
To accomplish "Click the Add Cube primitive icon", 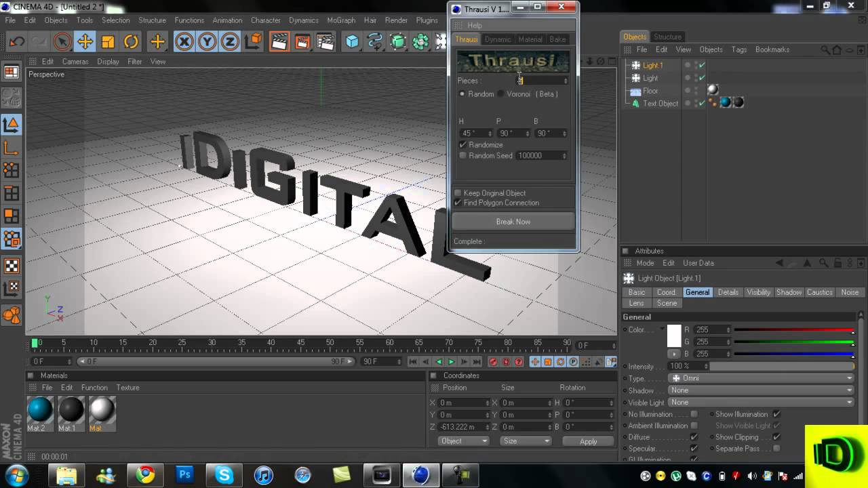I will pyautogui.click(x=352, y=42).
